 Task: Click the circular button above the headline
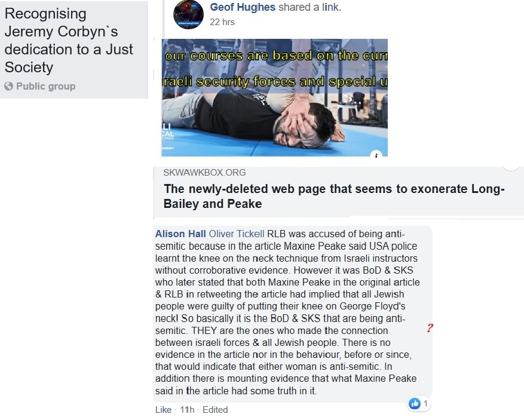click(x=511, y=165)
